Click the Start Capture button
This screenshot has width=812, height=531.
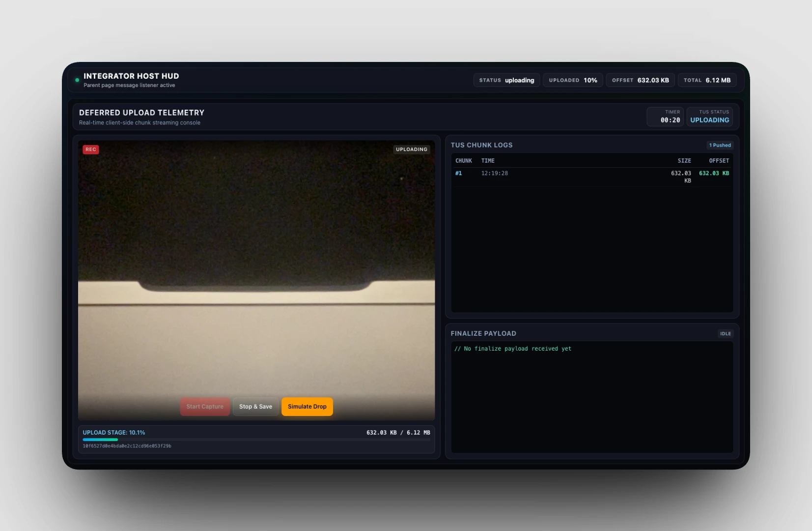pyautogui.click(x=205, y=407)
